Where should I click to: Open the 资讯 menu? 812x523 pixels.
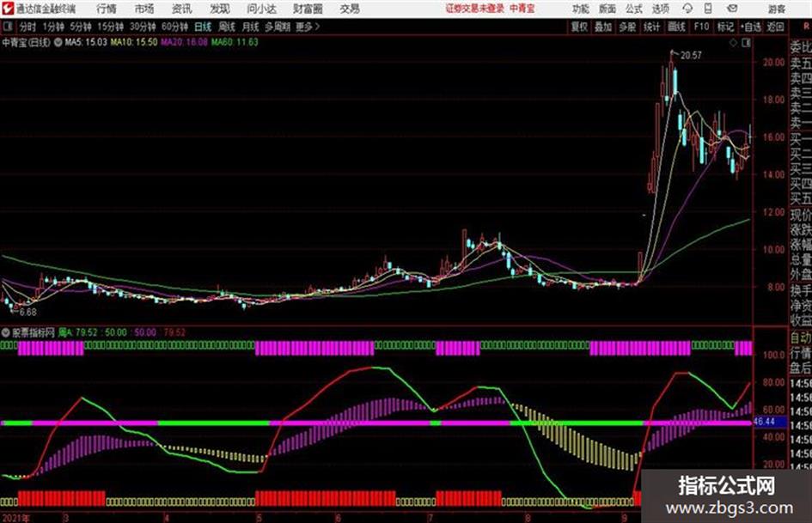tap(182, 9)
